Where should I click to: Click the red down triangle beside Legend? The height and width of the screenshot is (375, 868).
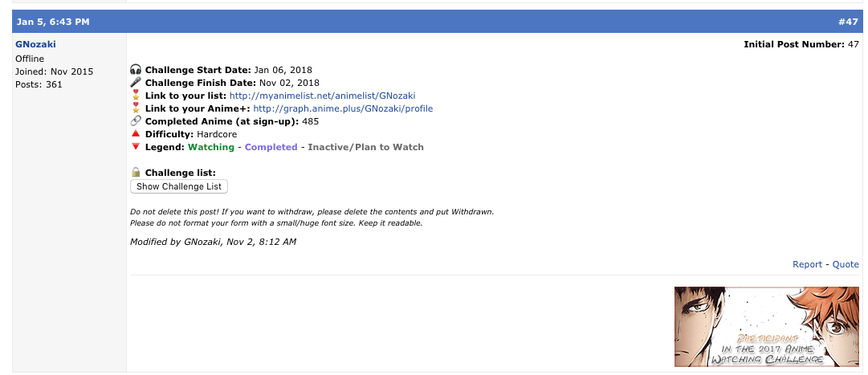click(136, 147)
